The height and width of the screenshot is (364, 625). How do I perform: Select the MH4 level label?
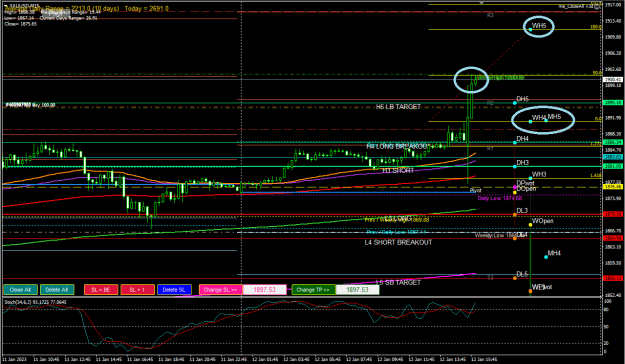tap(554, 253)
